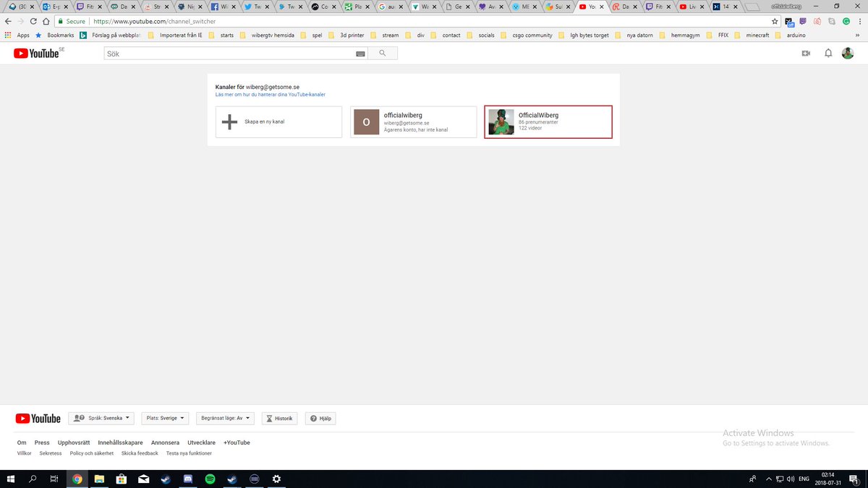Click the plus icon to create a new channel
The width and height of the screenshot is (868, 488).
(x=229, y=122)
